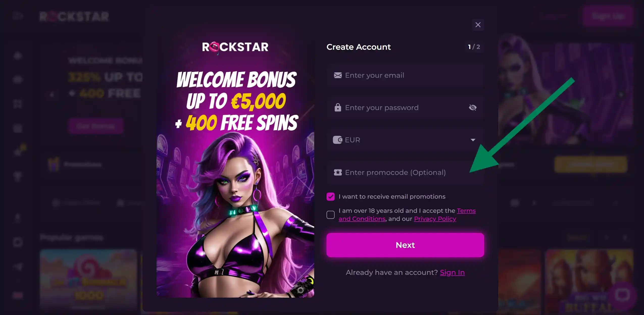Click the ticket star promocode icon
Image resolution: width=644 pixels, height=315 pixels.
click(338, 172)
